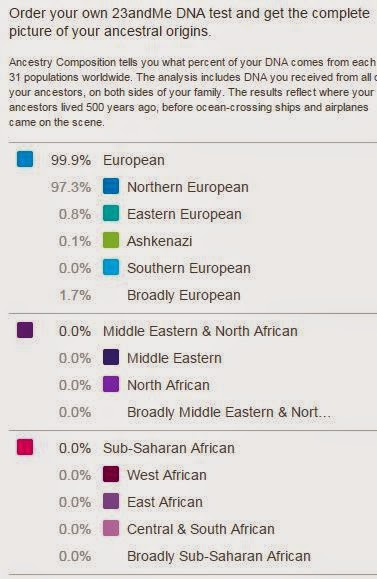Viewport: 377px width, 579px height.
Task: Select the Middle Eastern & North African purple swatch
Action: [x=25, y=330]
